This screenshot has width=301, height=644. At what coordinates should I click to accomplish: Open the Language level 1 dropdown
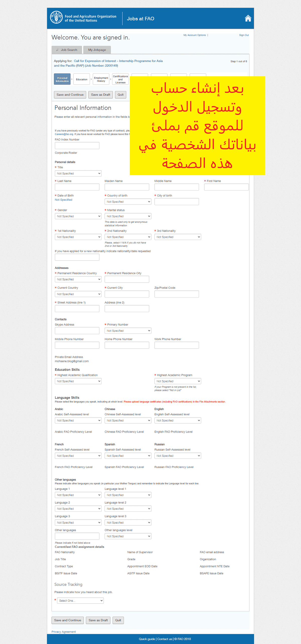point(128,495)
